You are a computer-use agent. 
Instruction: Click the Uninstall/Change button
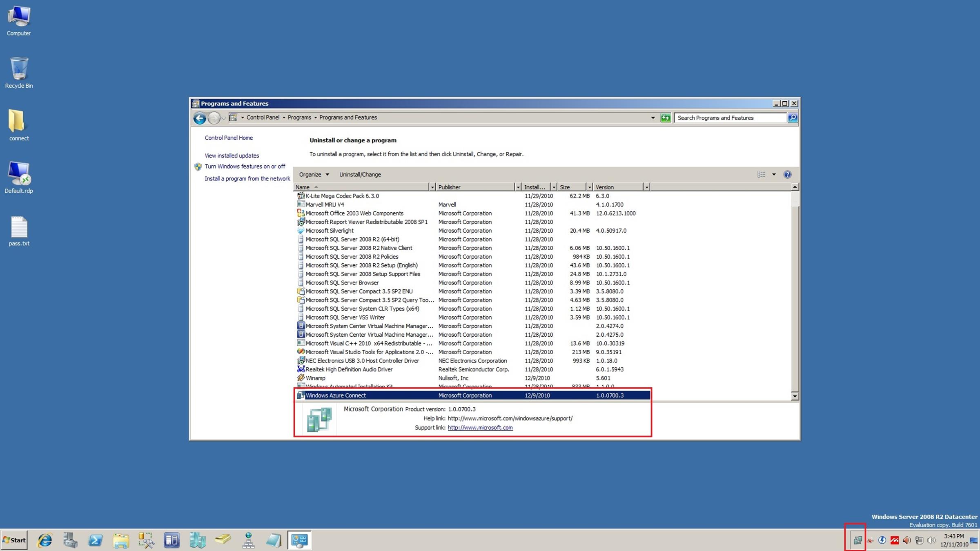360,175
